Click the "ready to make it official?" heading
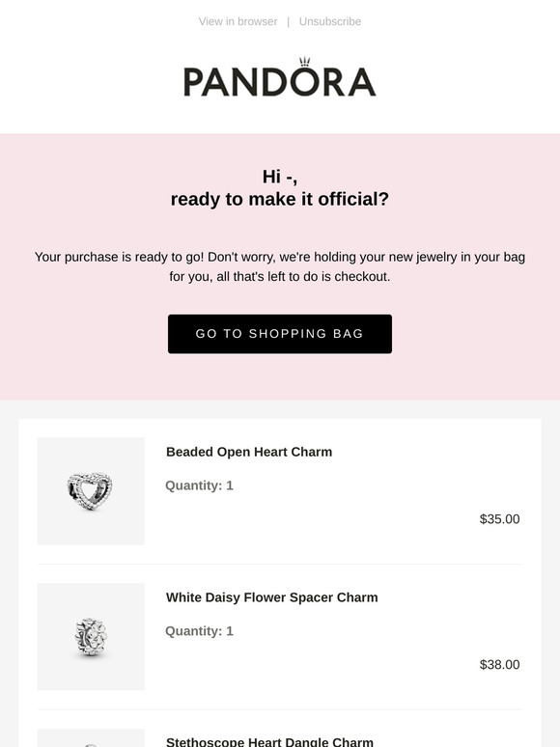The height and width of the screenshot is (747, 560). tap(280, 199)
